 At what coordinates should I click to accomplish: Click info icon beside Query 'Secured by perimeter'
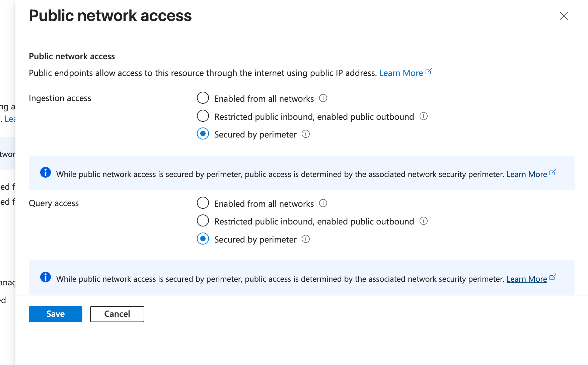point(306,239)
